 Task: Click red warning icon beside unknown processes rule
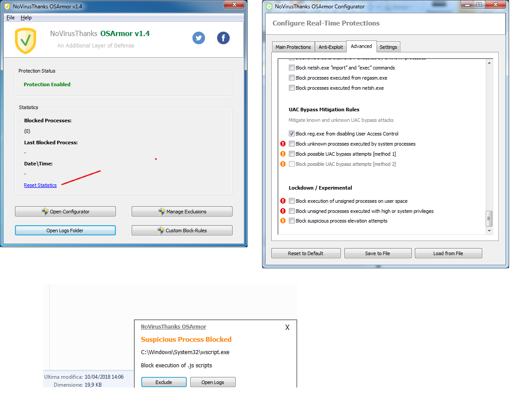[x=283, y=144]
